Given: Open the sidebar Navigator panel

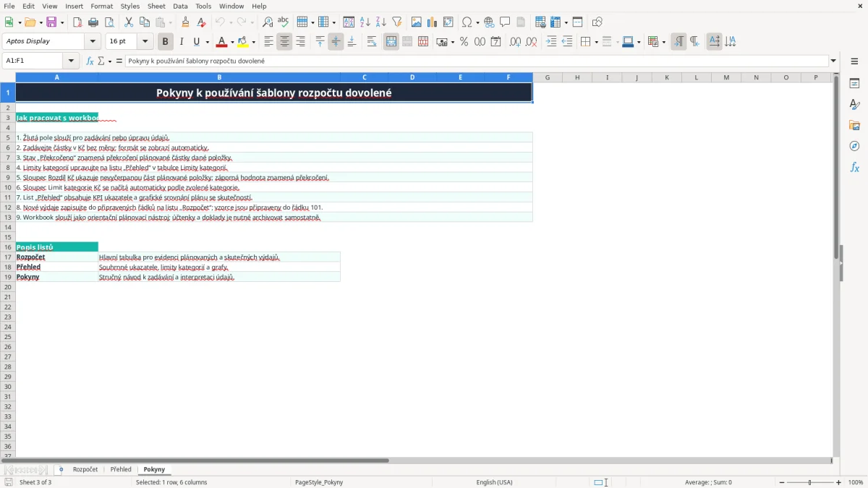Looking at the screenshot, I should click(x=854, y=147).
